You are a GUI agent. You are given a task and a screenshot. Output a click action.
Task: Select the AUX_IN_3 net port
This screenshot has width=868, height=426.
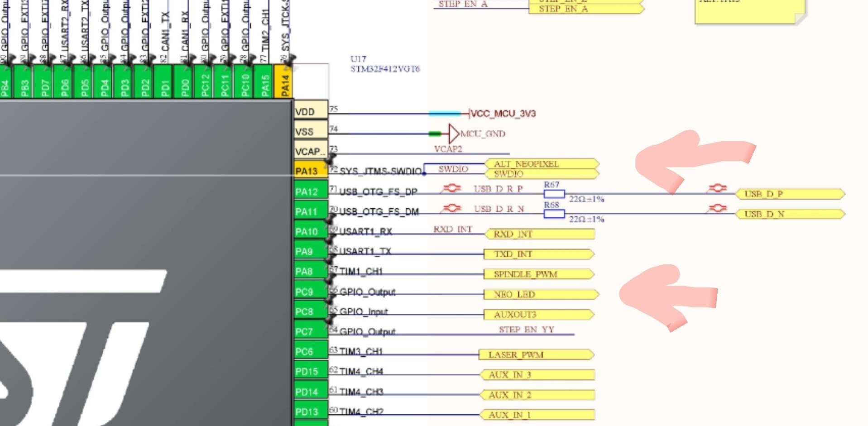[x=537, y=375]
